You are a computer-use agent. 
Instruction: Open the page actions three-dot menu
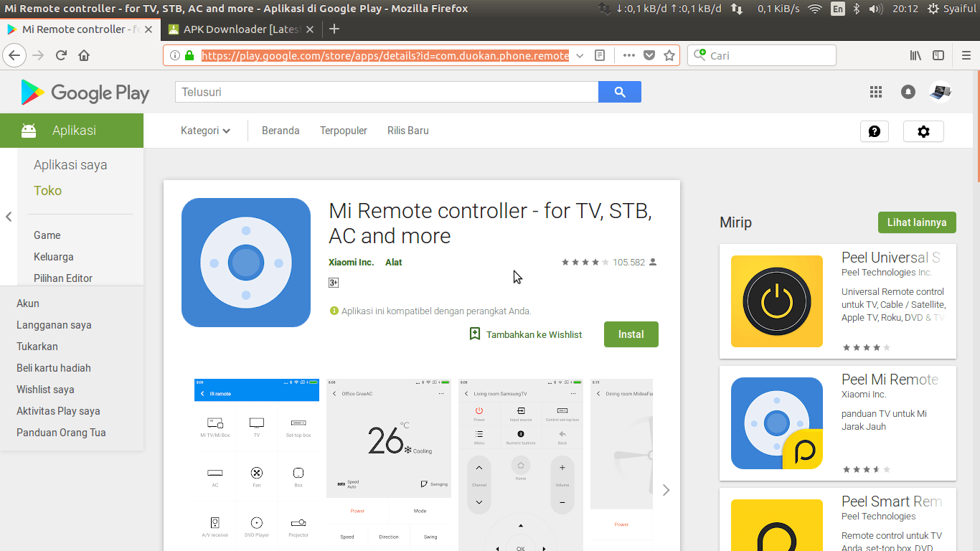tap(629, 55)
